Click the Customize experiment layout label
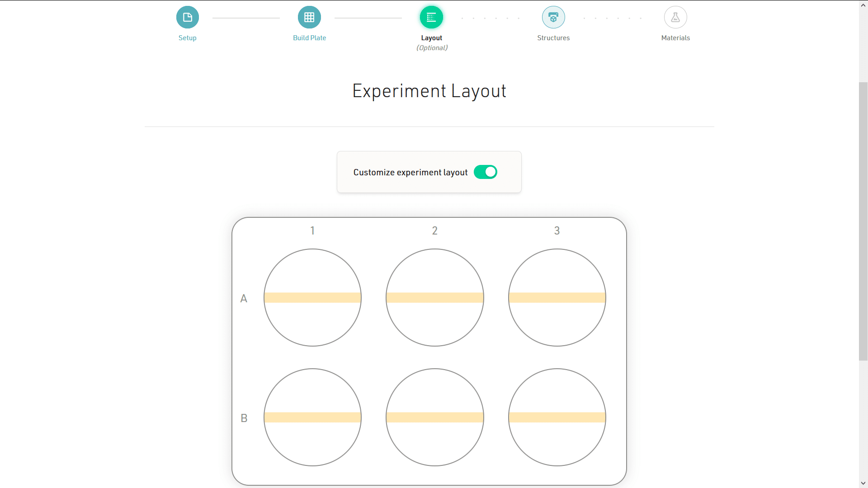The height and width of the screenshot is (488, 868). 410,172
